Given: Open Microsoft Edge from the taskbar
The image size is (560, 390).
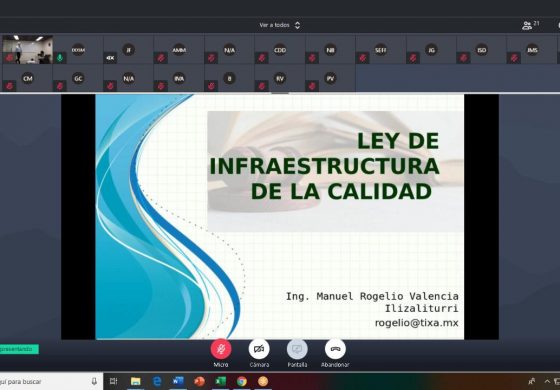Looking at the screenshot, I should tap(157, 381).
